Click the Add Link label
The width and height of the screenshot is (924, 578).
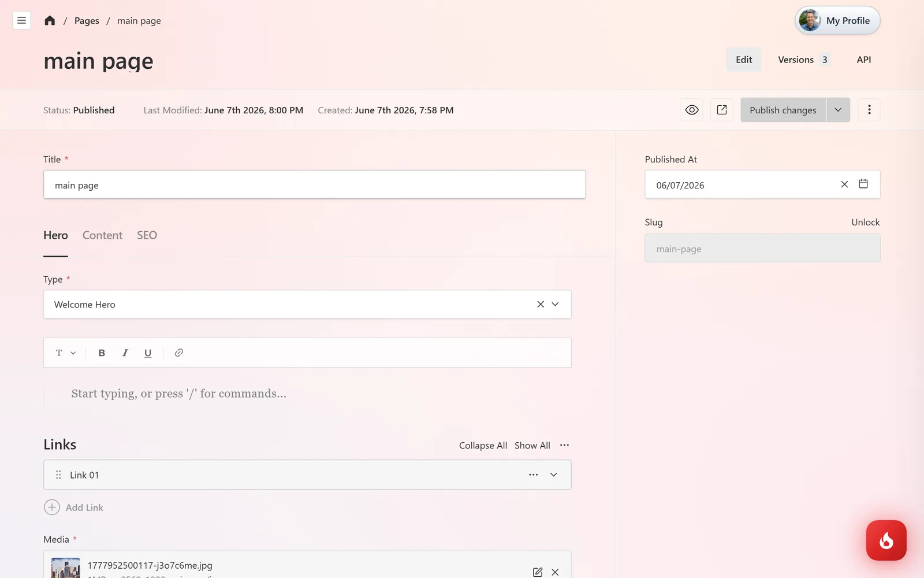84,507
